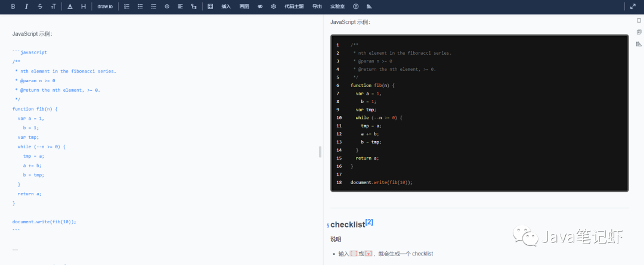Screen dimensions: 644x265
Task: Click the top icon in preview sidebar
Action: [x=639, y=20]
